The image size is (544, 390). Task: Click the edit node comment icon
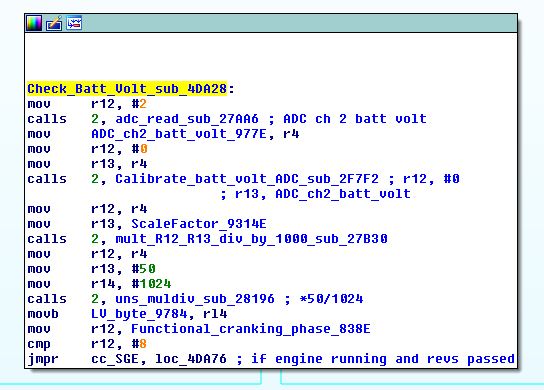(x=54, y=23)
